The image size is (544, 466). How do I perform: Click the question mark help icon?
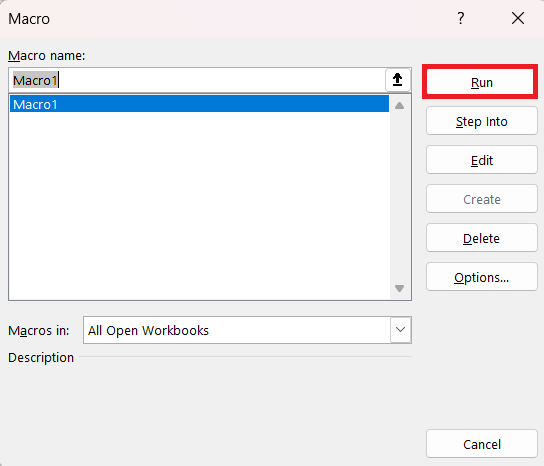460,18
